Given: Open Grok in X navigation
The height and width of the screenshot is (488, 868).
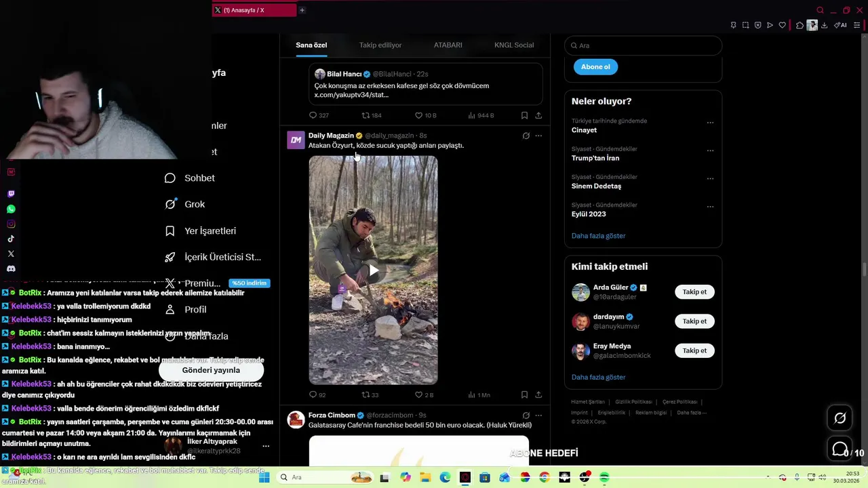Looking at the screenshot, I should click(184, 204).
